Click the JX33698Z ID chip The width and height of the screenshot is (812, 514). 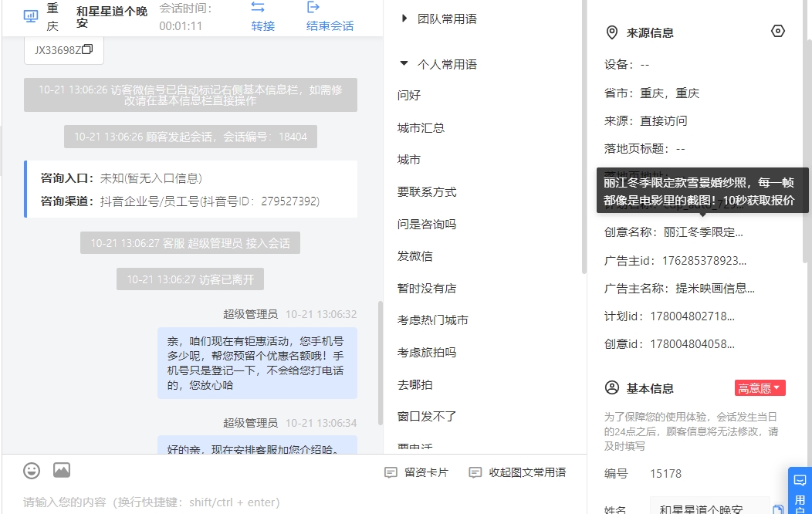click(64, 50)
